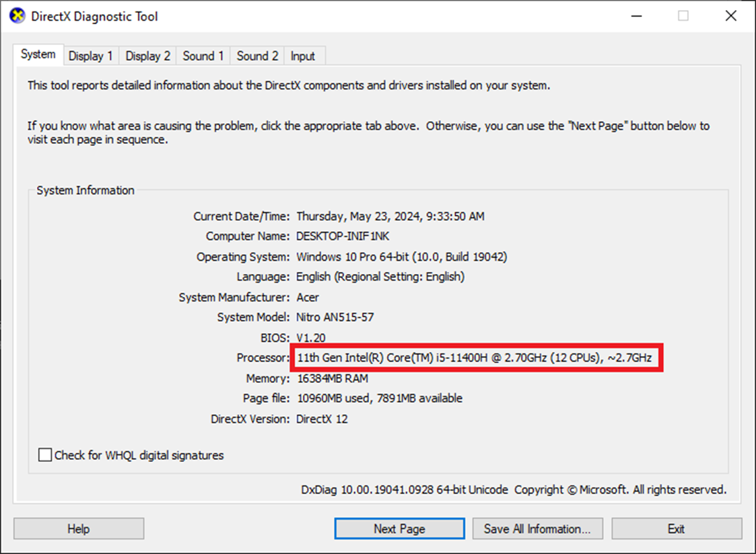Screen dimensions: 756x554
Task: Go to the Sound 1 tab
Action: point(203,57)
